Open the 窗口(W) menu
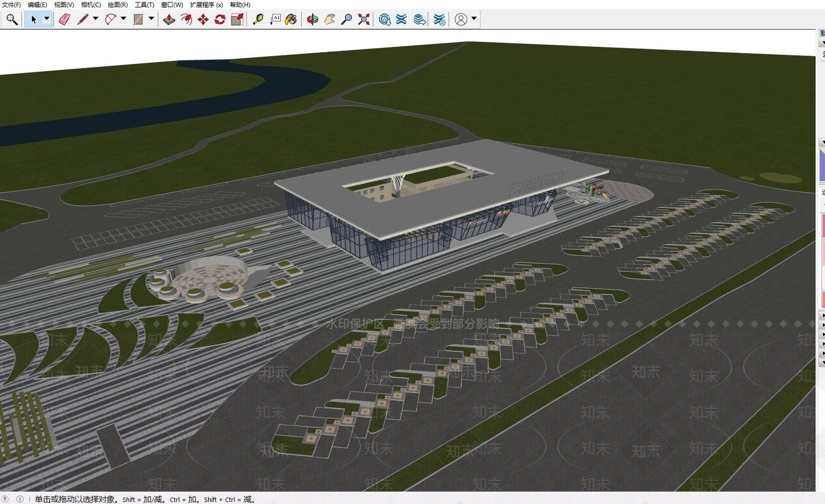The width and height of the screenshot is (825, 504). pos(172,5)
